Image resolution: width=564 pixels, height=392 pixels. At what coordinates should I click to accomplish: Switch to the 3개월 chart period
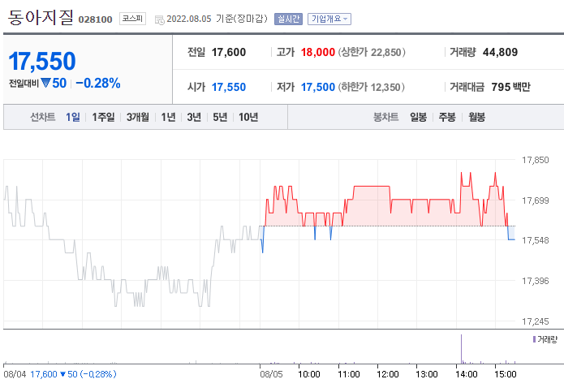(x=138, y=117)
